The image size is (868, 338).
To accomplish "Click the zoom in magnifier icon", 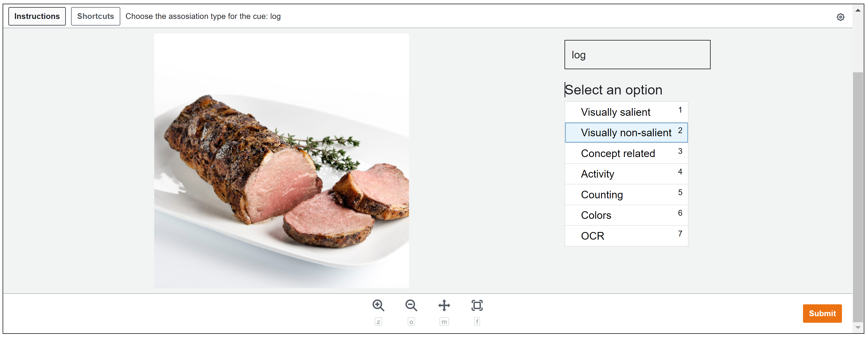I will coord(378,305).
